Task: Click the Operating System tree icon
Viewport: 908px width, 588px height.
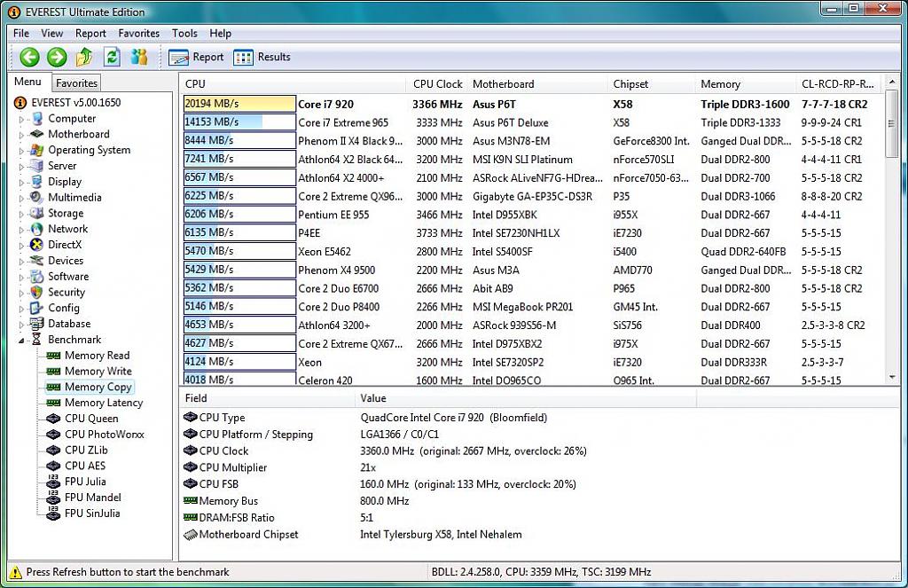Action: click(37, 150)
